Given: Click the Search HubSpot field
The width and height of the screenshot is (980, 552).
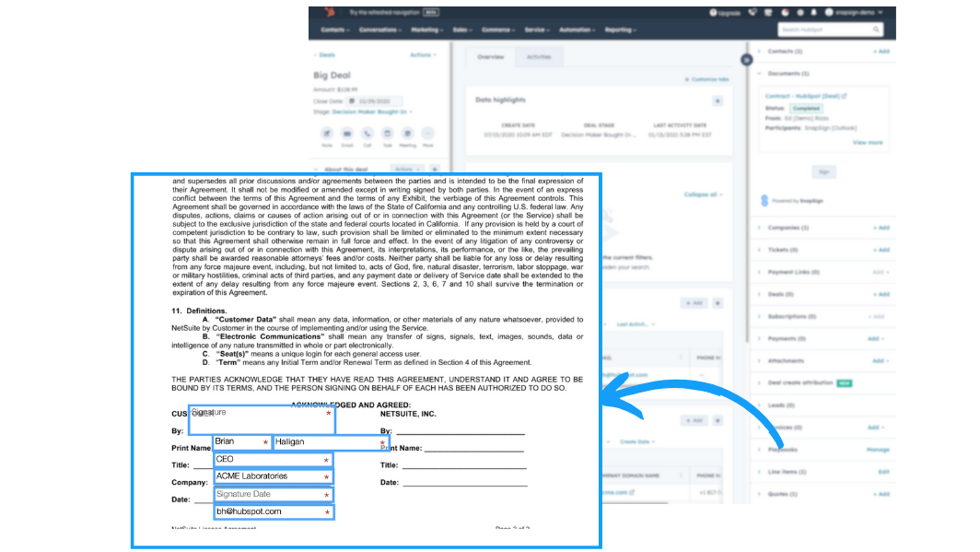Looking at the screenshot, I should (831, 29).
